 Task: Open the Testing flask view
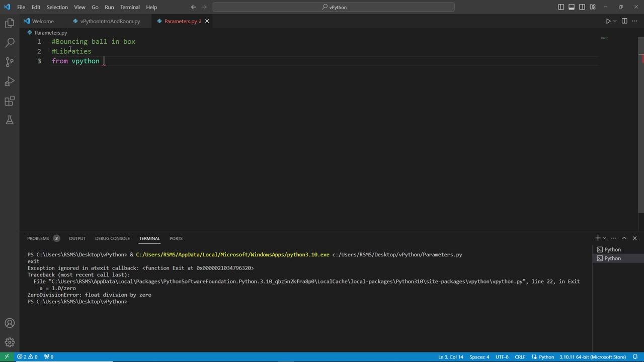click(x=10, y=120)
